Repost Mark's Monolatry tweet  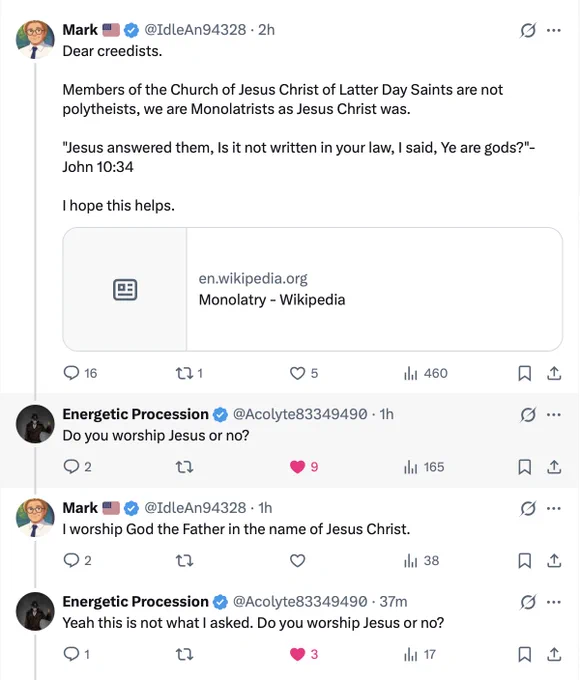pyautogui.click(x=189, y=373)
